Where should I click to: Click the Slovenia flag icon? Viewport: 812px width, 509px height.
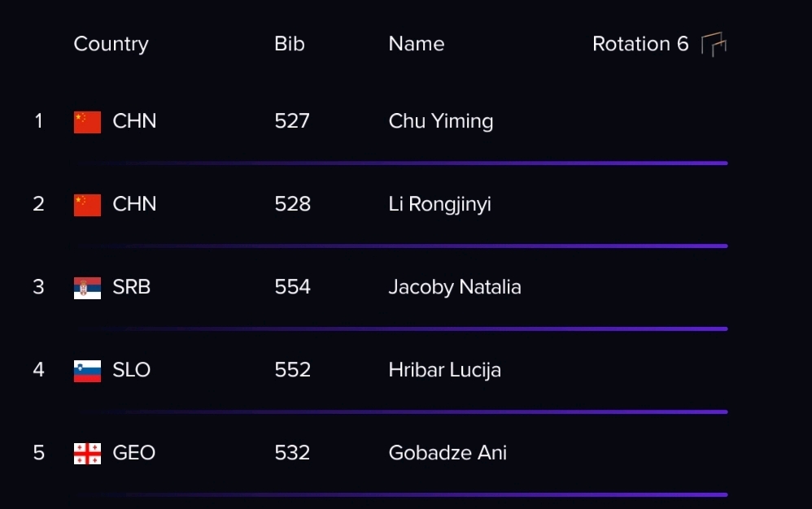click(x=88, y=371)
